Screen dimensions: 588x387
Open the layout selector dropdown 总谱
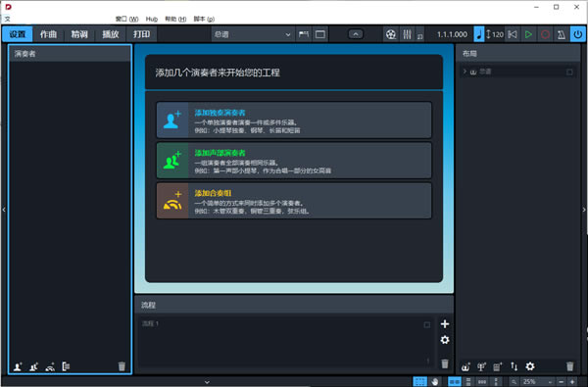(x=253, y=34)
